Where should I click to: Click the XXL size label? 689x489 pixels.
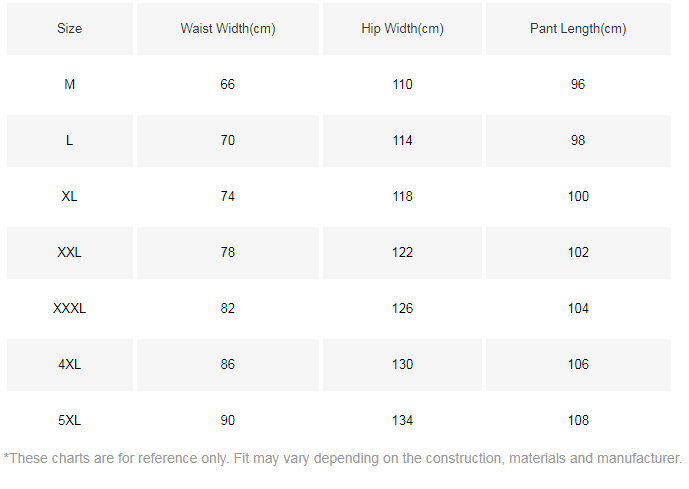click(x=70, y=253)
